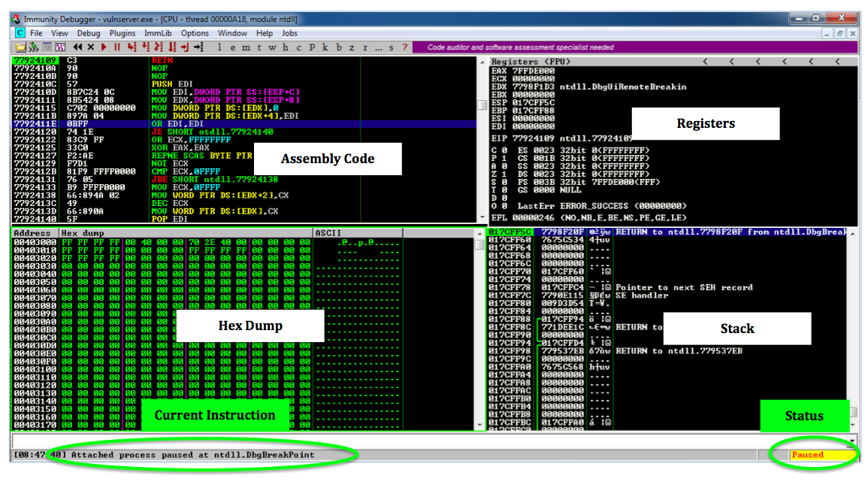Click the up arrow of hex dump scrollbar

click(x=480, y=233)
